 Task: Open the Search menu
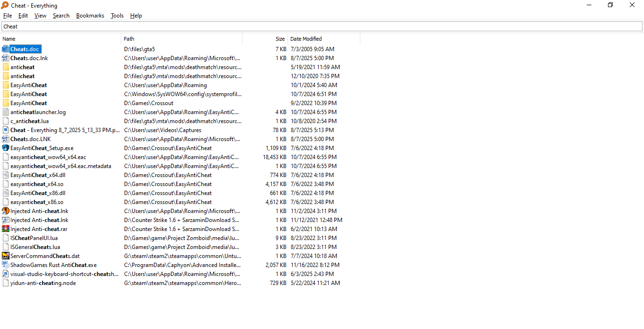tap(61, 16)
